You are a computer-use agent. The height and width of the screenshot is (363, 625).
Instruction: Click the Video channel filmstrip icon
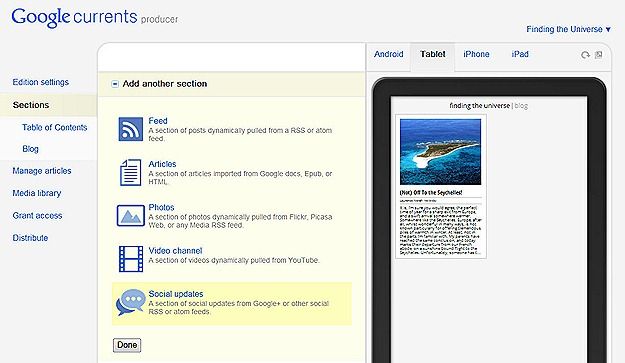pyautogui.click(x=131, y=259)
